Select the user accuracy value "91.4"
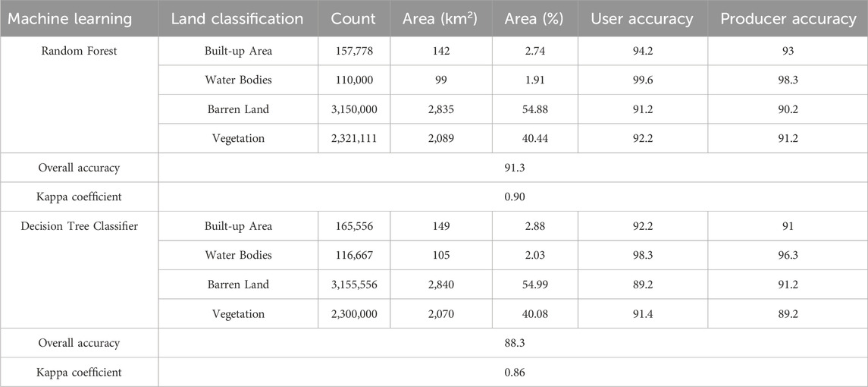This screenshot has height=387, width=868. pyautogui.click(x=642, y=314)
